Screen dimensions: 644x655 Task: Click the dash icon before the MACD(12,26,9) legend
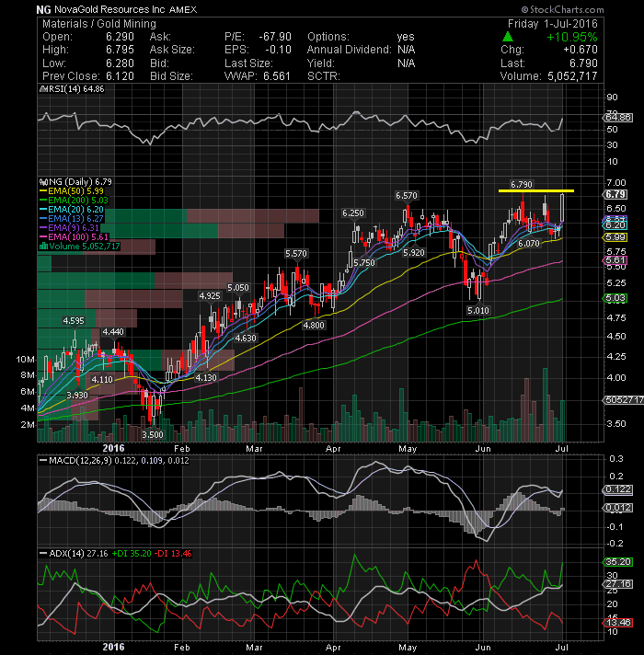coord(43,461)
